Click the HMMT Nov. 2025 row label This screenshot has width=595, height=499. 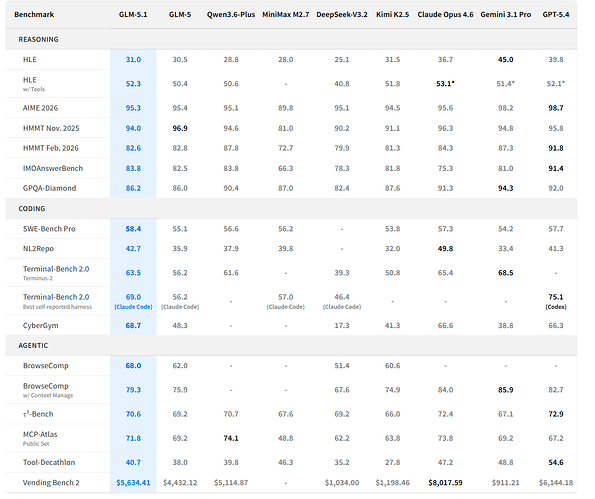(51, 128)
